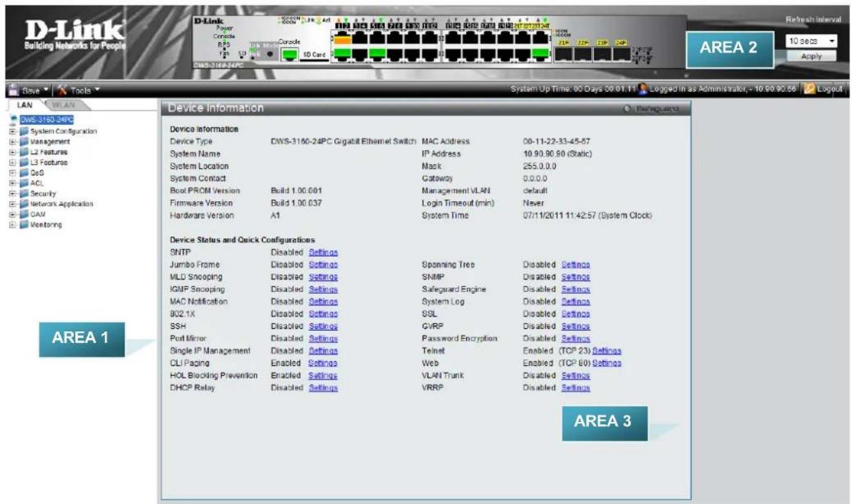852x504 pixels.
Task: Open CLI Paging Settings link
Action: (x=323, y=363)
